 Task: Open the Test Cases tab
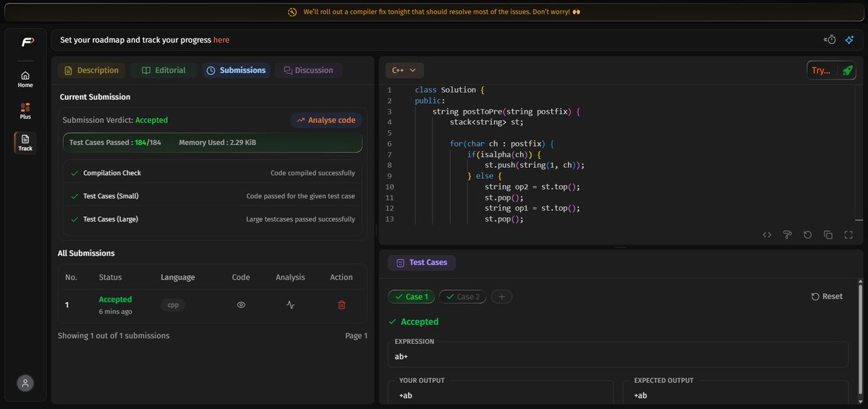click(422, 262)
